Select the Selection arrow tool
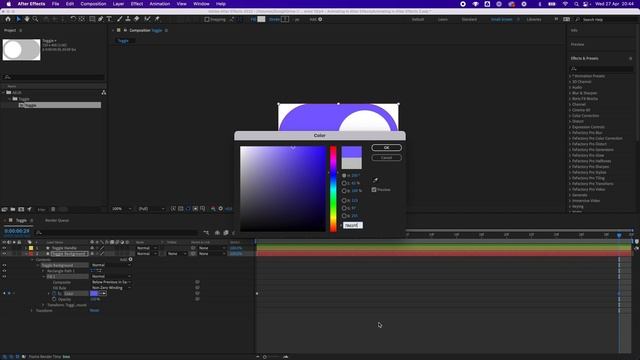Image resolution: width=640 pixels, height=360 pixels. pos(18,19)
